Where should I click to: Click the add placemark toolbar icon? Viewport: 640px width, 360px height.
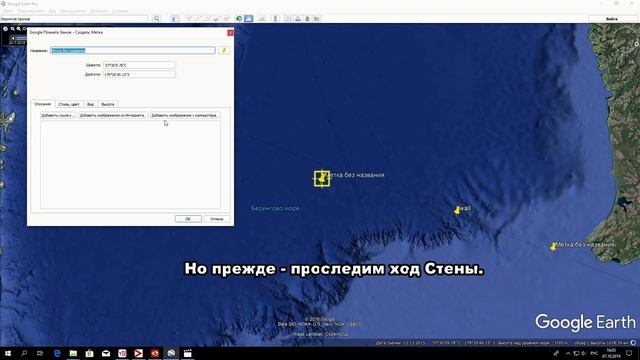click(189, 19)
